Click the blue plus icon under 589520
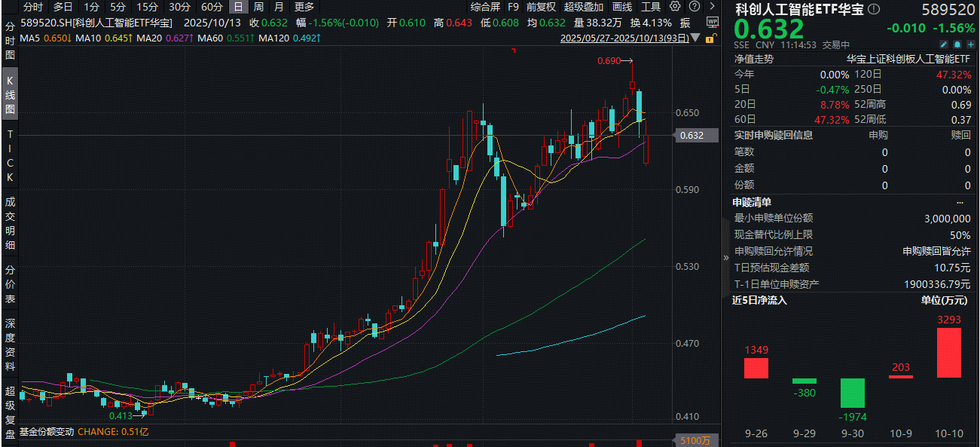Image resolution: width=980 pixels, height=447 pixels. (970, 44)
